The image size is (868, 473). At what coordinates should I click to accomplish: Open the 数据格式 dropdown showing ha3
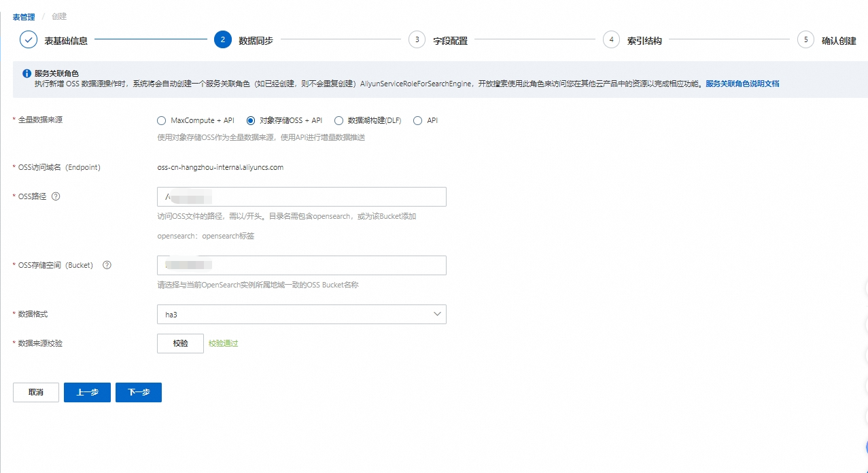pos(302,315)
